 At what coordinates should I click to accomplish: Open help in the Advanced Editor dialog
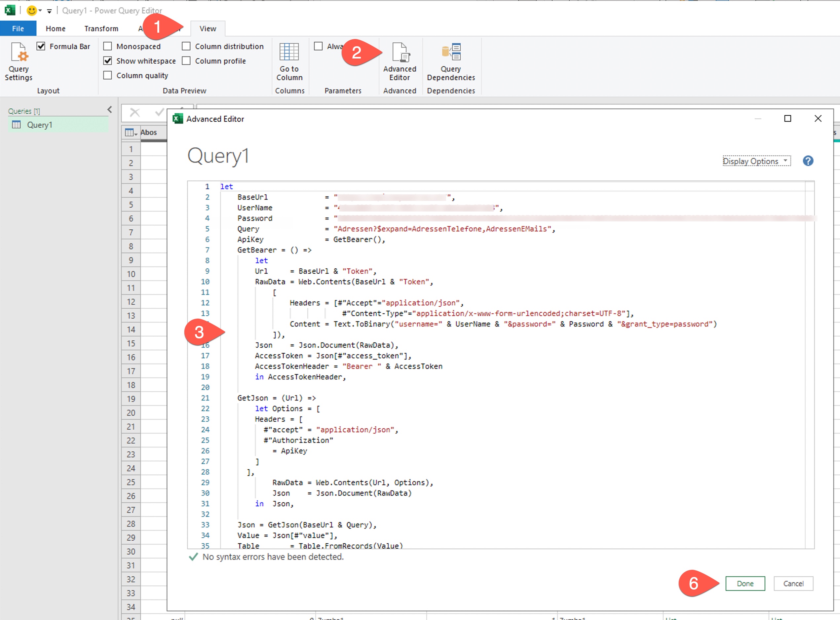[x=808, y=161]
